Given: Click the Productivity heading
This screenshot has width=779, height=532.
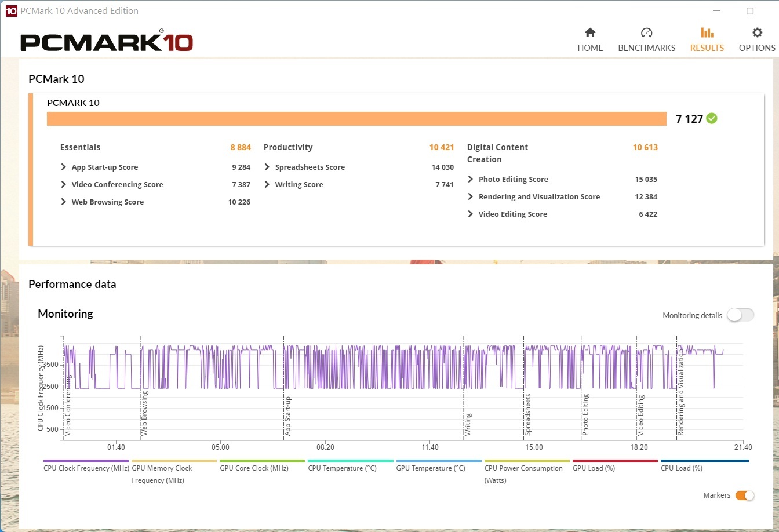Looking at the screenshot, I should [x=288, y=147].
